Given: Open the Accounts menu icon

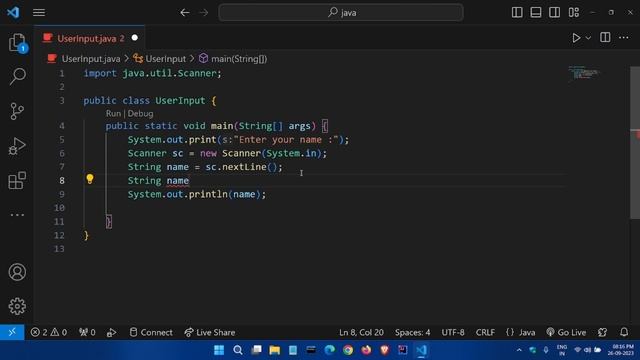Looking at the screenshot, I should tap(17, 272).
